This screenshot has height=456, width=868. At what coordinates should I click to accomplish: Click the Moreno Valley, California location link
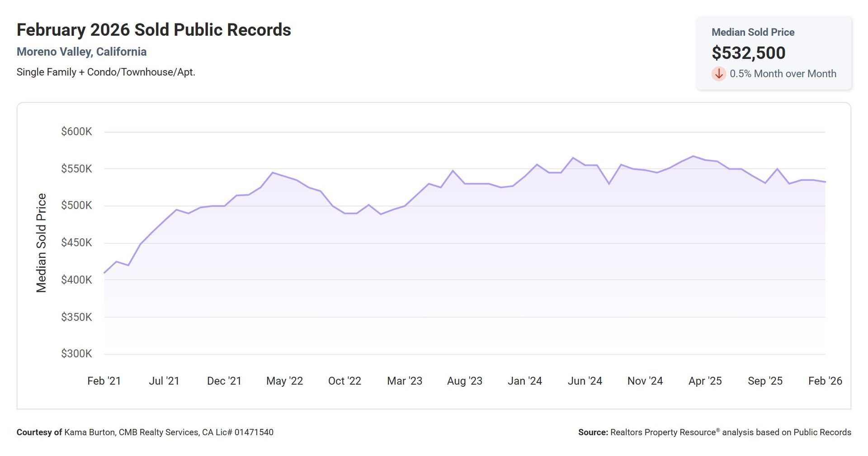point(81,52)
